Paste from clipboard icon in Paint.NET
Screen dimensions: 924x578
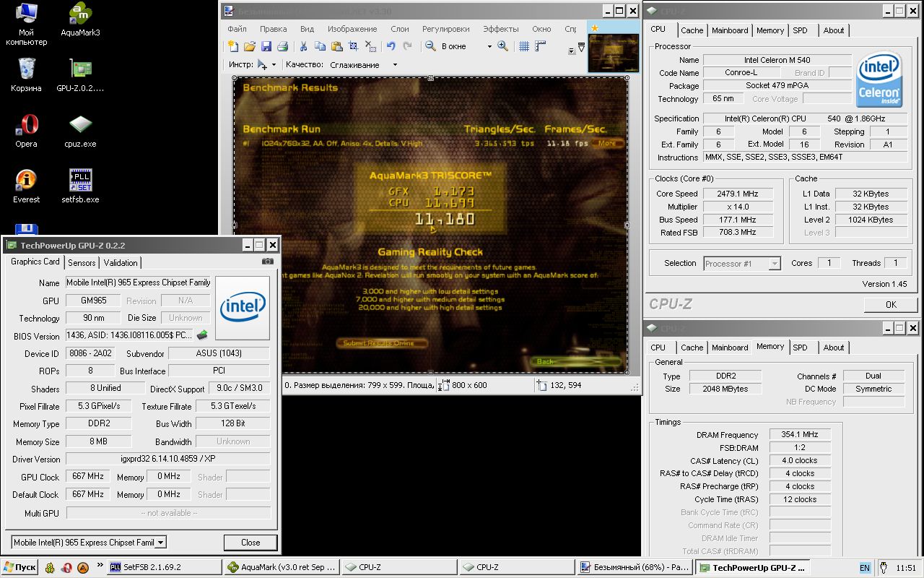click(x=337, y=46)
